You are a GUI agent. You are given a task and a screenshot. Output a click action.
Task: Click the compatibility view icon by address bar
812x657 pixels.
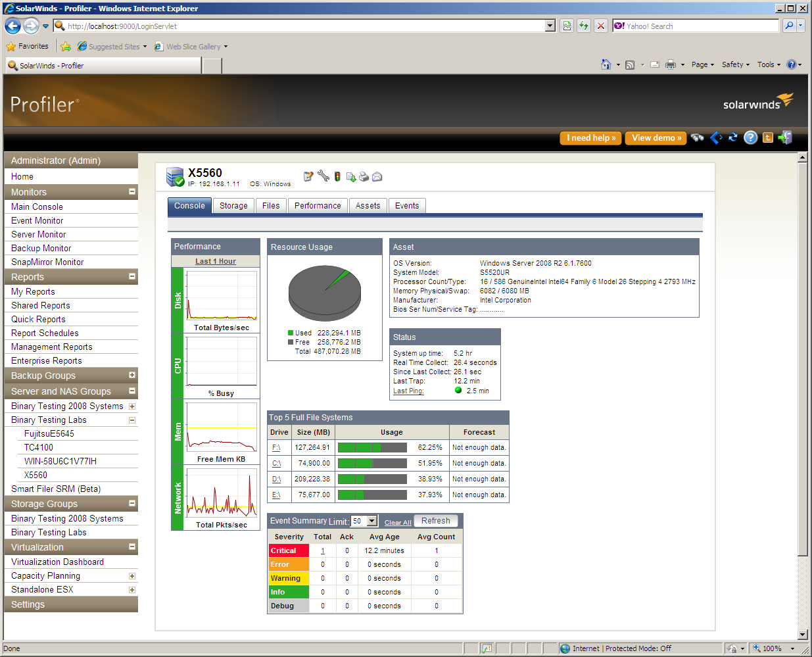[566, 26]
